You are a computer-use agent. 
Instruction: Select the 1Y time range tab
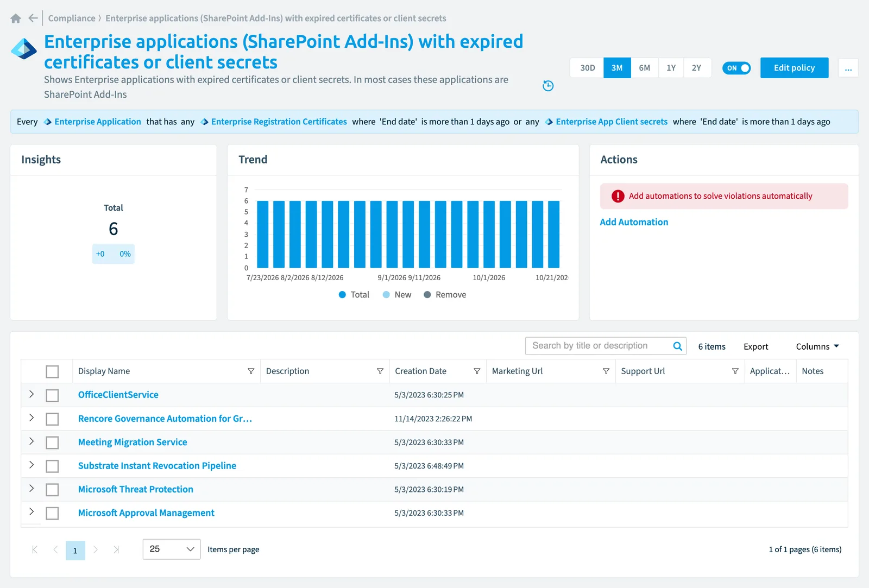pos(671,68)
